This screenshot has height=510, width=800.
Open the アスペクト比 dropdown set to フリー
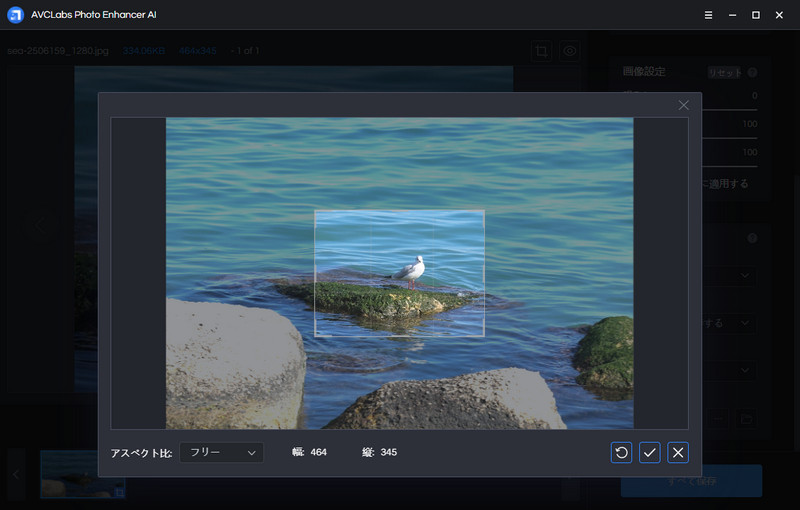pyautogui.click(x=221, y=452)
